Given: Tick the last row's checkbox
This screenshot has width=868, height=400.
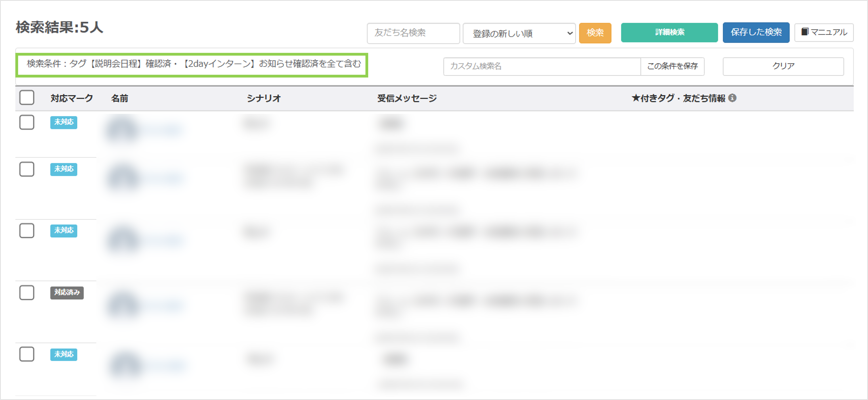Looking at the screenshot, I should (x=27, y=354).
